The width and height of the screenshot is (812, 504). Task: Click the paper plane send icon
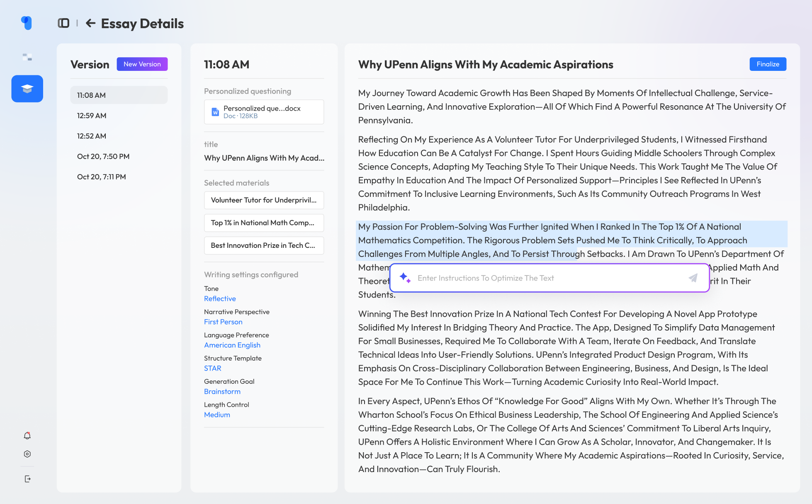693,278
